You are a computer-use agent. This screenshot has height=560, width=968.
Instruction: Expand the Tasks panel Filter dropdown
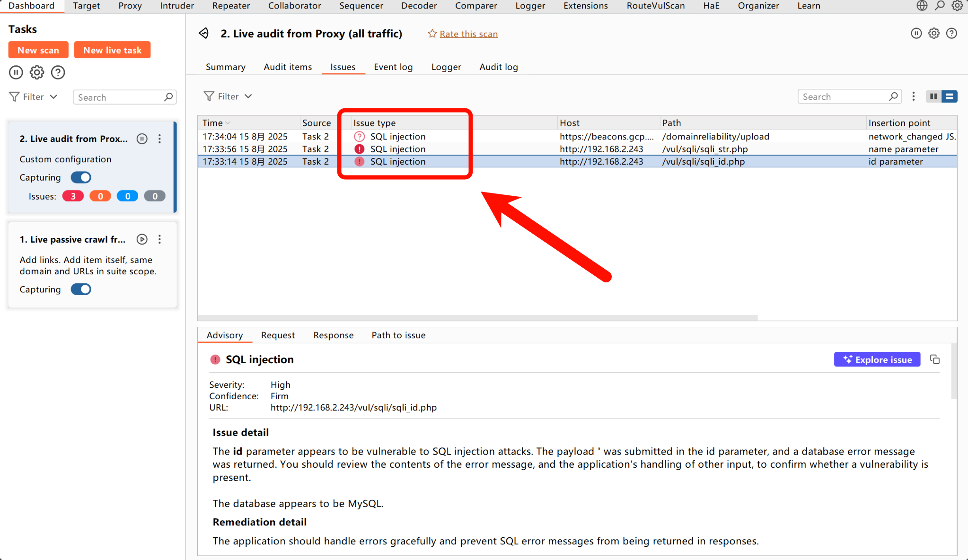[x=34, y=97]
